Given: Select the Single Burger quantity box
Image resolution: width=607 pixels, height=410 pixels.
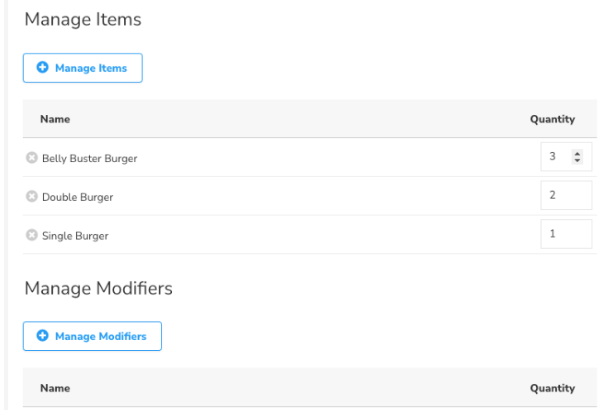Looking at the screenshot, I should [565, 235].
